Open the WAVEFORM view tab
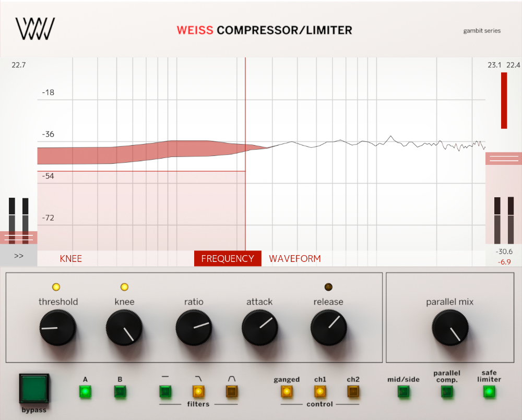This screenshot has height=420, width=522. click(294, 258)
